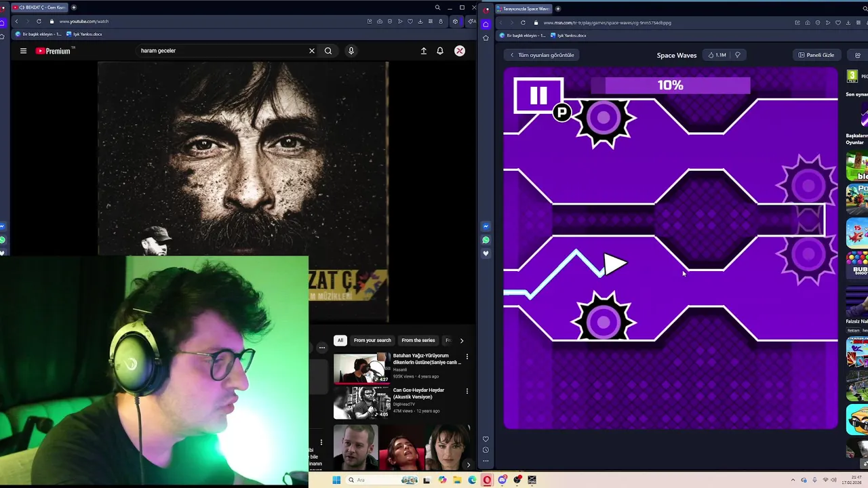Image resolution: width=868 pixels, height=488 pixels.
Task: Open WhatsApp in MSN window sidebar
Action: tap(486, 240)
